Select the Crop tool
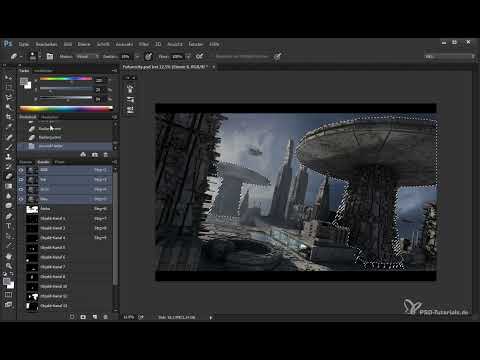 (9, 117)
